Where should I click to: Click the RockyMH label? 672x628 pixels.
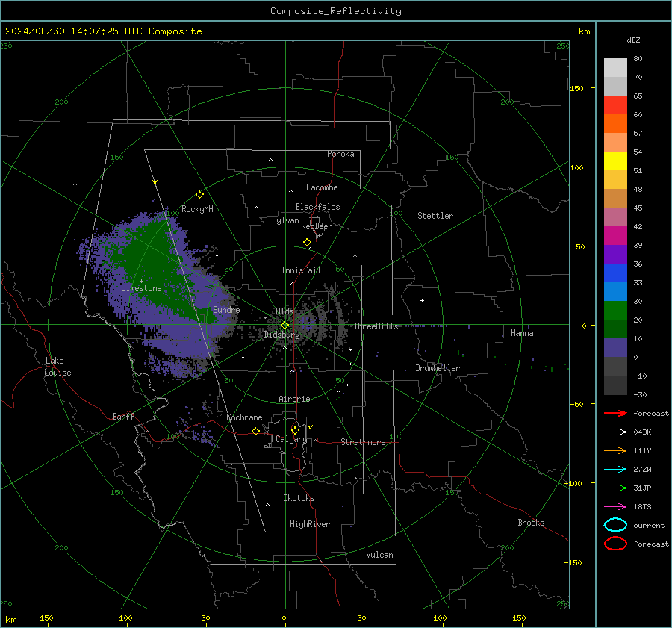[x=197, y=209]
